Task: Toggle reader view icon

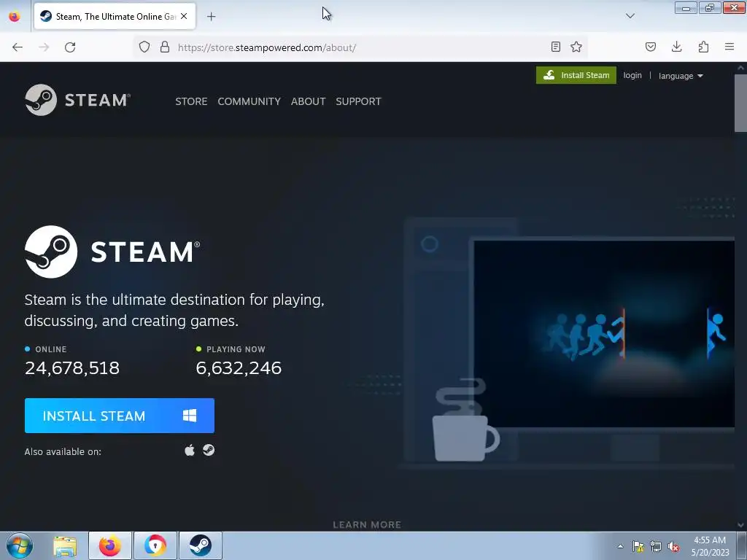Action: coord(555,47)
